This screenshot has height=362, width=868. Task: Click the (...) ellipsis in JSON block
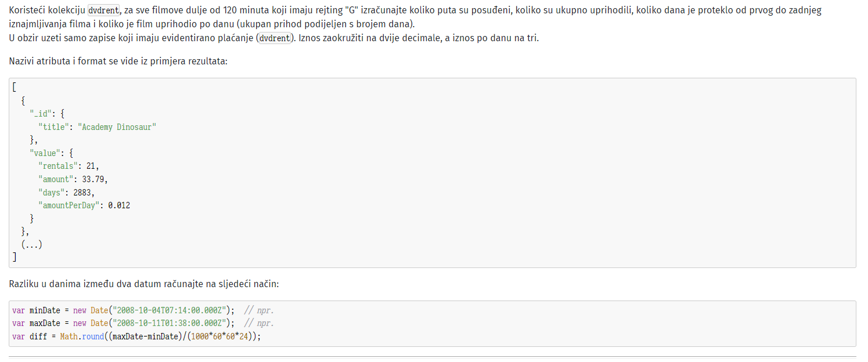point(31,245)
